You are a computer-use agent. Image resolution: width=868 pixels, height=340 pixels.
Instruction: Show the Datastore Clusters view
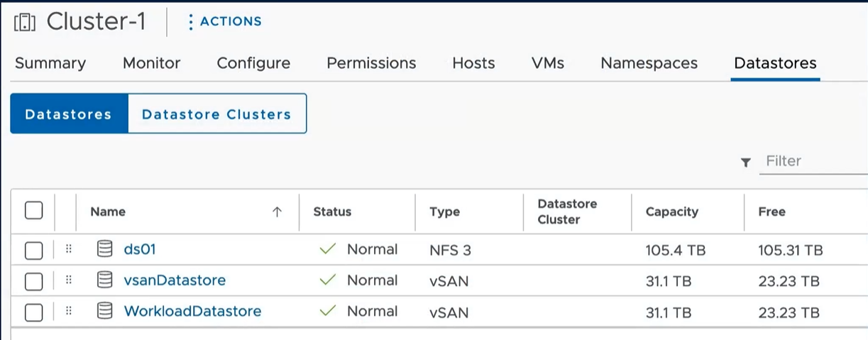[216, 114]
